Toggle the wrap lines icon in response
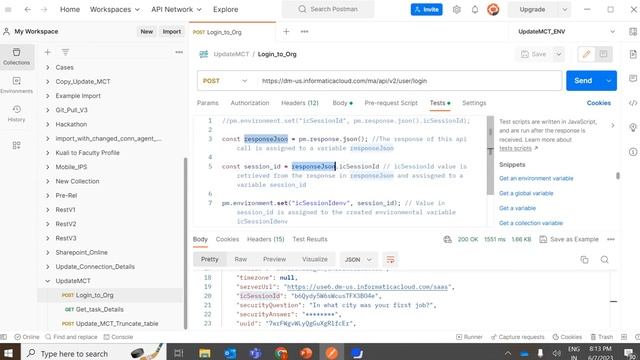This screenshot has width=640, height=360. (x=390, y=260)
